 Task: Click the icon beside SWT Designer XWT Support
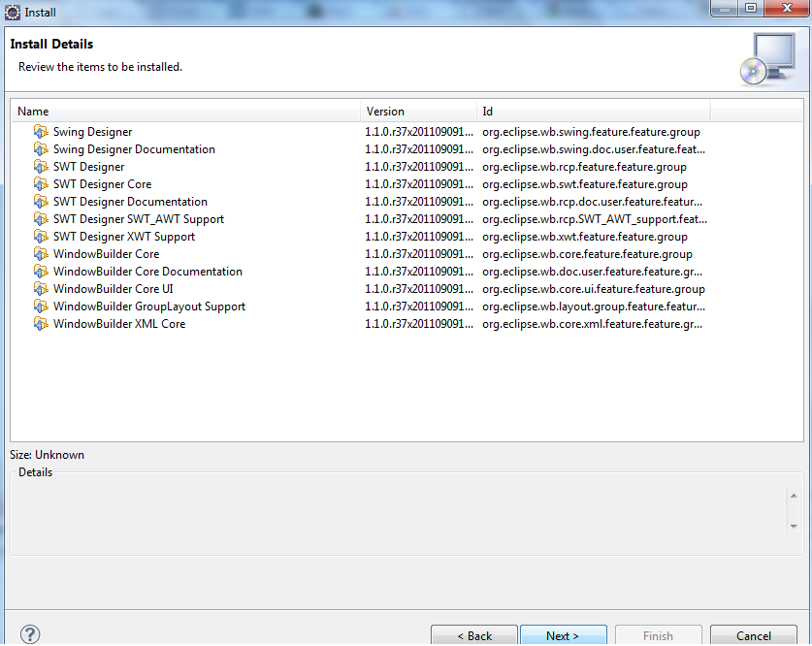click(41, 237)
